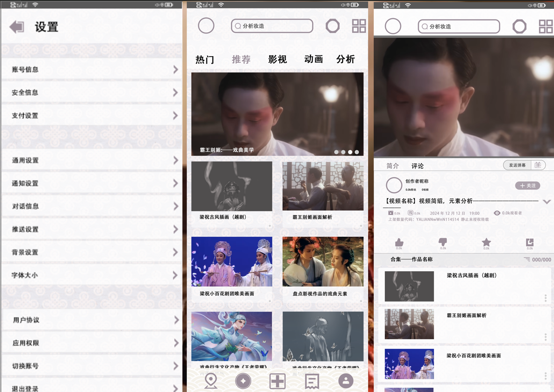The height and width of the screenshot is (392, 554).
Task: Open the 简介 tab on the video page
Action: tap(393, 166)
